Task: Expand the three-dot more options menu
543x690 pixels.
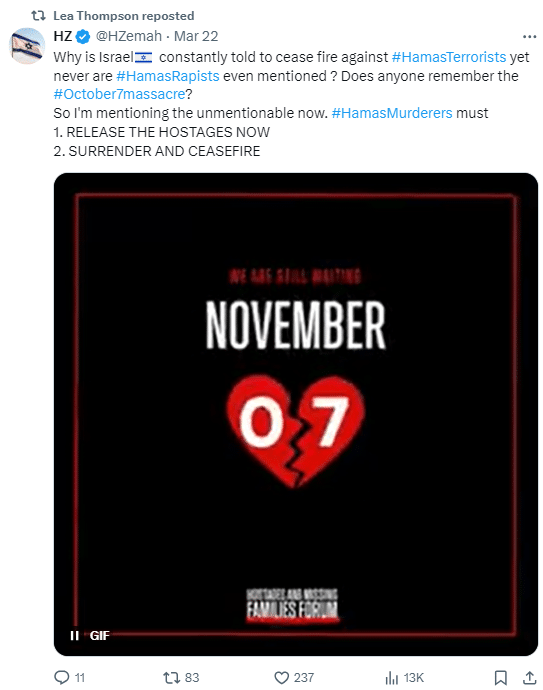Action: coord(529,37)
